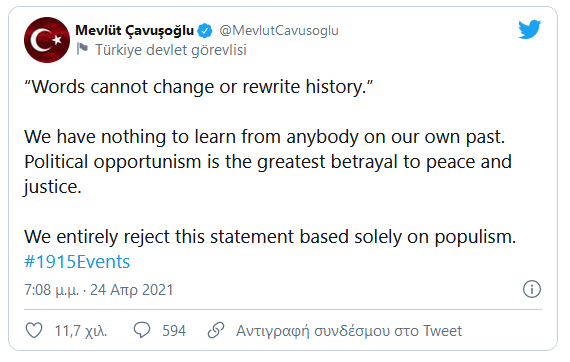Click the @MevlutCavusoglu handle

(279, 31)
